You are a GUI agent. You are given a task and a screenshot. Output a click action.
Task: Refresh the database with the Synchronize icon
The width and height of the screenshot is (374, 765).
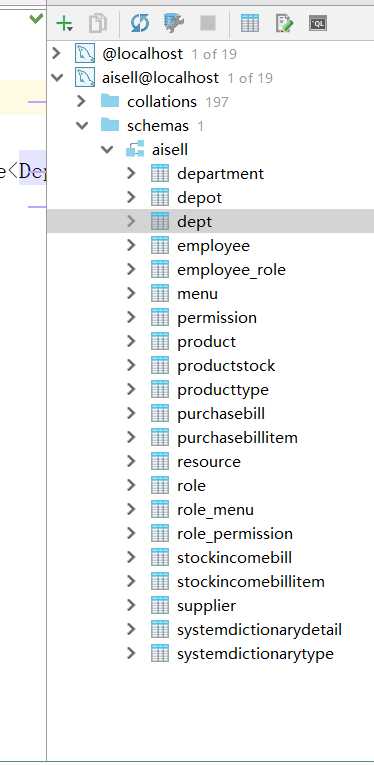point(140,23)
